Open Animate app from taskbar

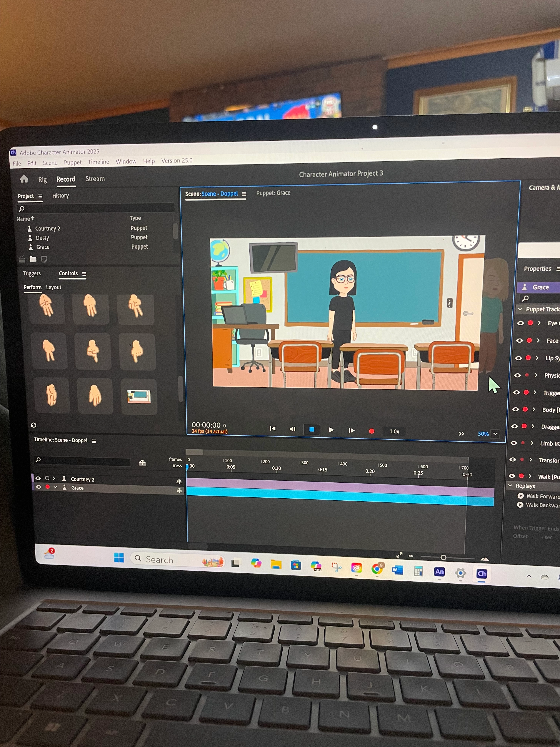pos(439,572)
